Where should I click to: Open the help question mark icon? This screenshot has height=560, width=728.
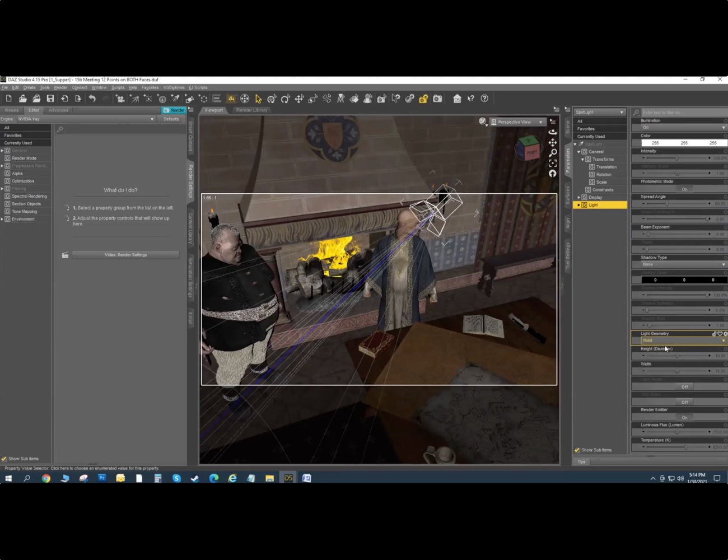(x=484, y=99)
